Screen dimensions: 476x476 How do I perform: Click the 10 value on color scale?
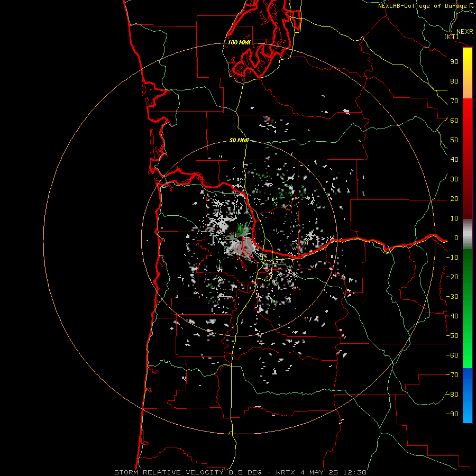click(x=454, y=218)
